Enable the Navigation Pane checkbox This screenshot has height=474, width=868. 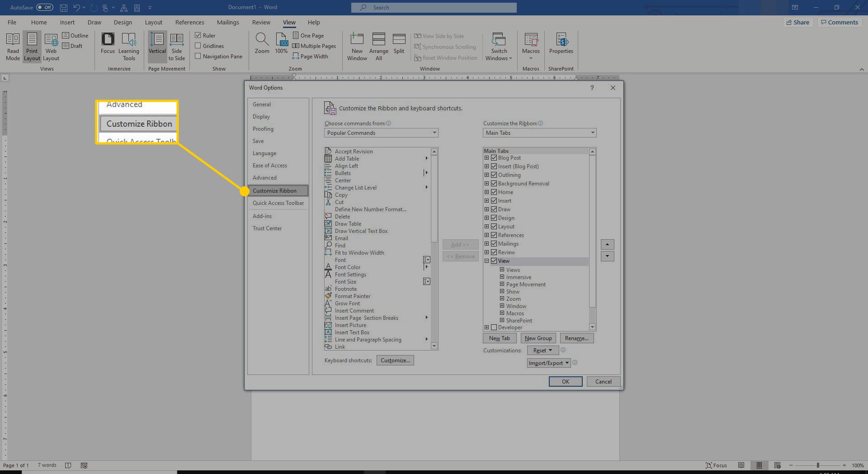pos(198,56)
